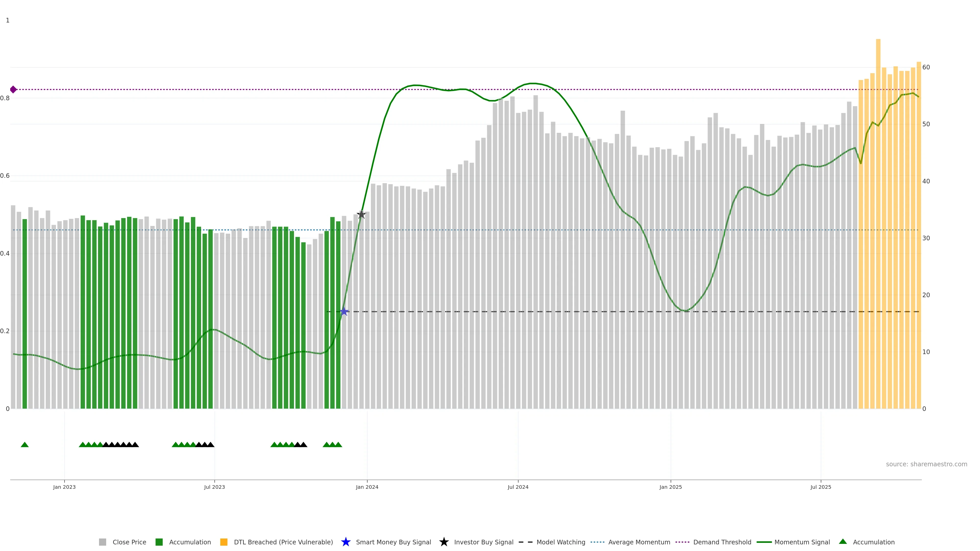Click the lone green accumulation triangle before Jan 2023
Viewport: 980px width, 551px height.
tap(25, 445)
